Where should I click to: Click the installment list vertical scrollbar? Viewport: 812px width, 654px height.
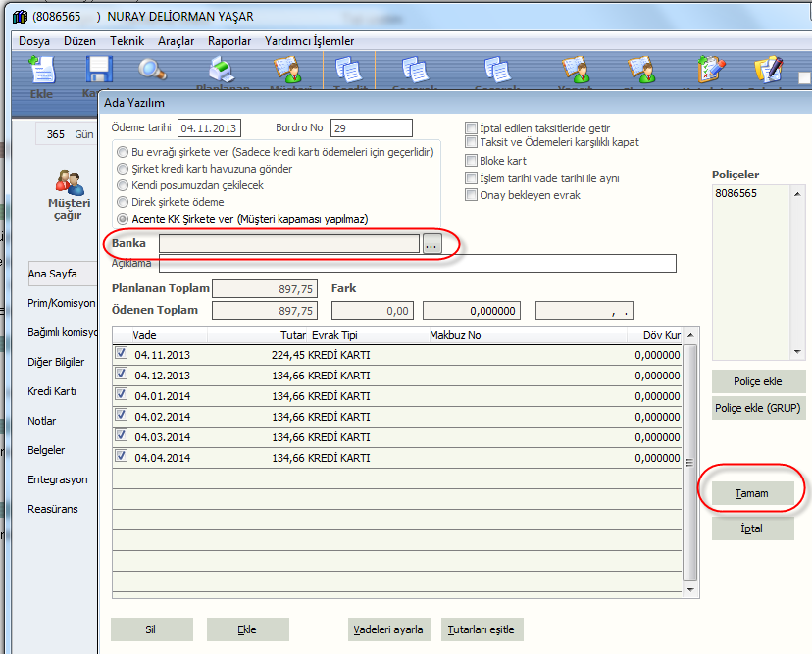pos(690,461)
